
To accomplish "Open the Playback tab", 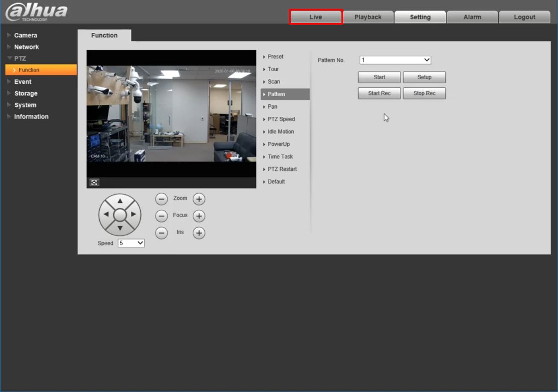I will 368,17.
